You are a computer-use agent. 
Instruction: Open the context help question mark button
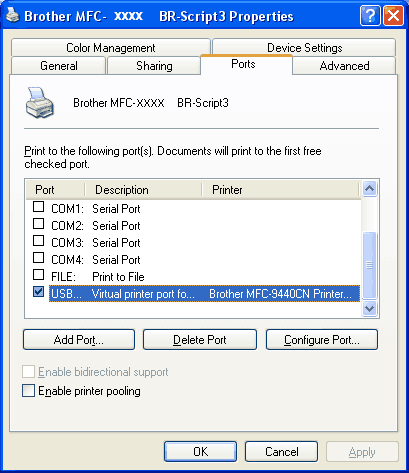[370, 15]
